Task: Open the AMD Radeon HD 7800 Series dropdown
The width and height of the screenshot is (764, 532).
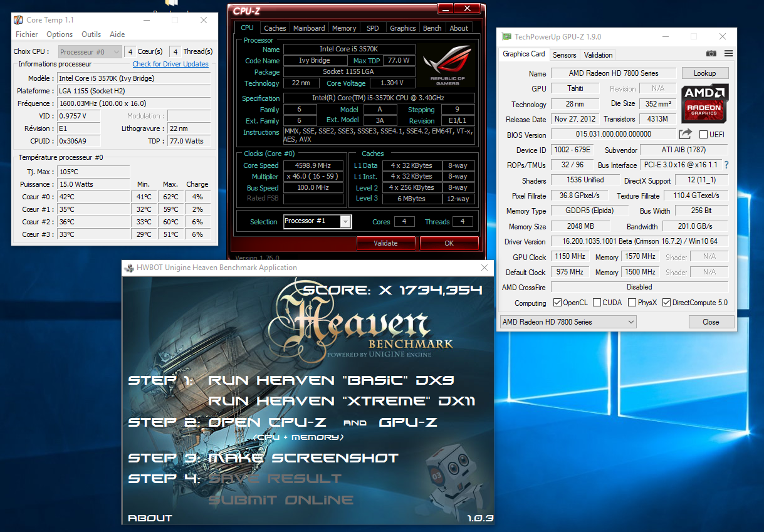Action: tap(568, 322)
